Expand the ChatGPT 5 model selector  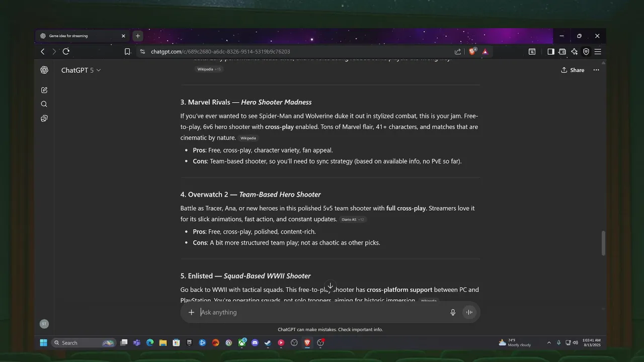pyautogui.click(x=81, y=70)
